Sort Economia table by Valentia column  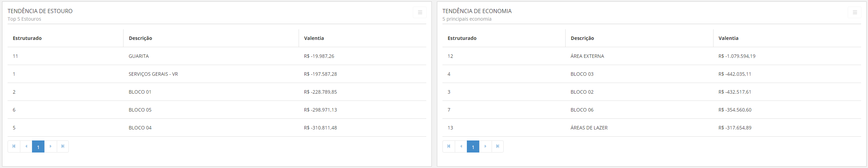pos(728,38)
